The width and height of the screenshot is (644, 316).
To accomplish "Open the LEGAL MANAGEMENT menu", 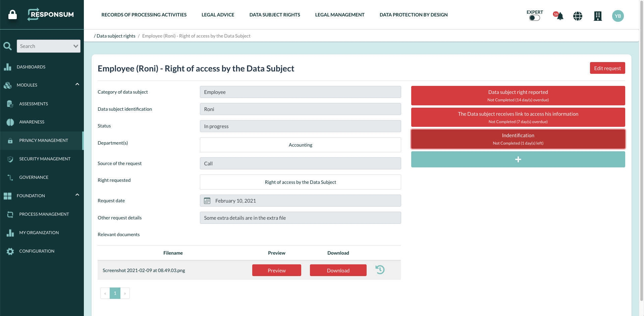I will tap(339, 14).
